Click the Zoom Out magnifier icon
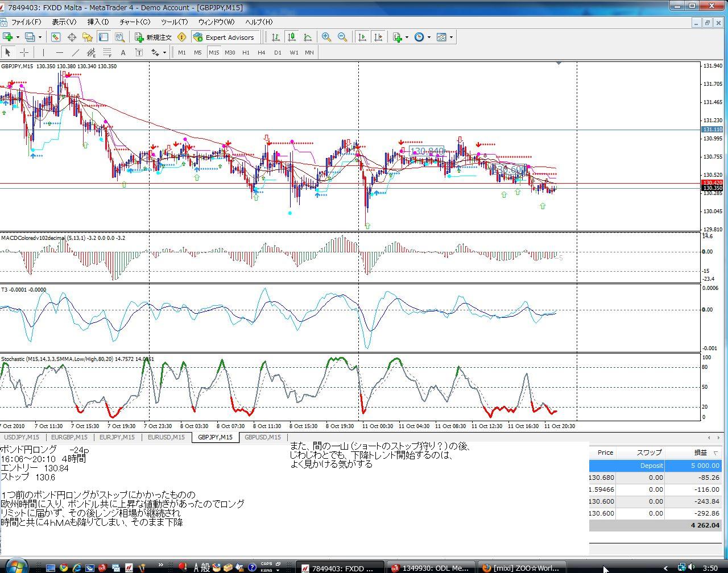 pyautogui.click(x=342, y=37)
